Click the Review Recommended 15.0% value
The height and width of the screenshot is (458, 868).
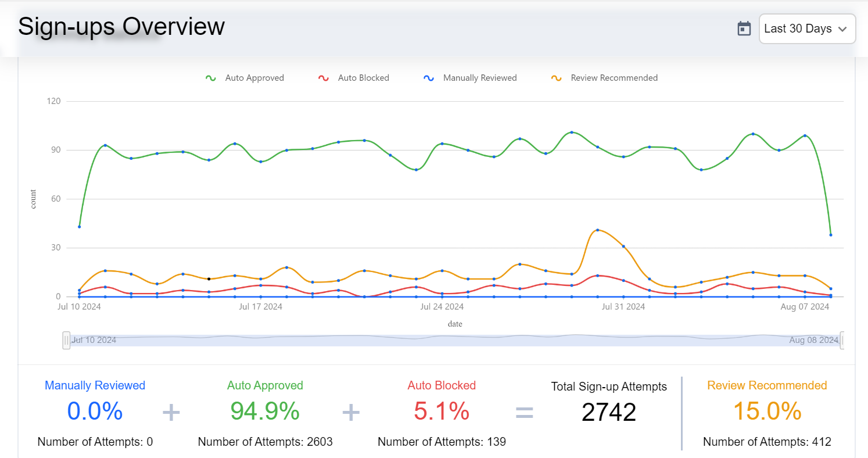tap(767, 412)
